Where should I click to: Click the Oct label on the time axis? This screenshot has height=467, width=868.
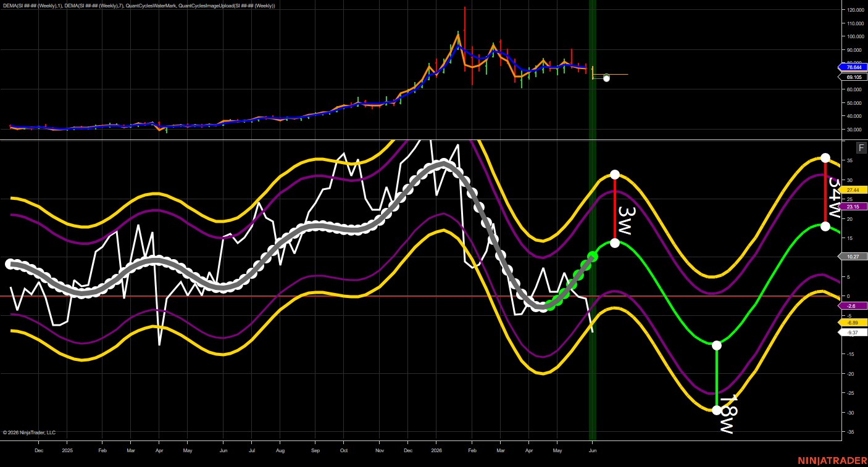tap(344, 450)
